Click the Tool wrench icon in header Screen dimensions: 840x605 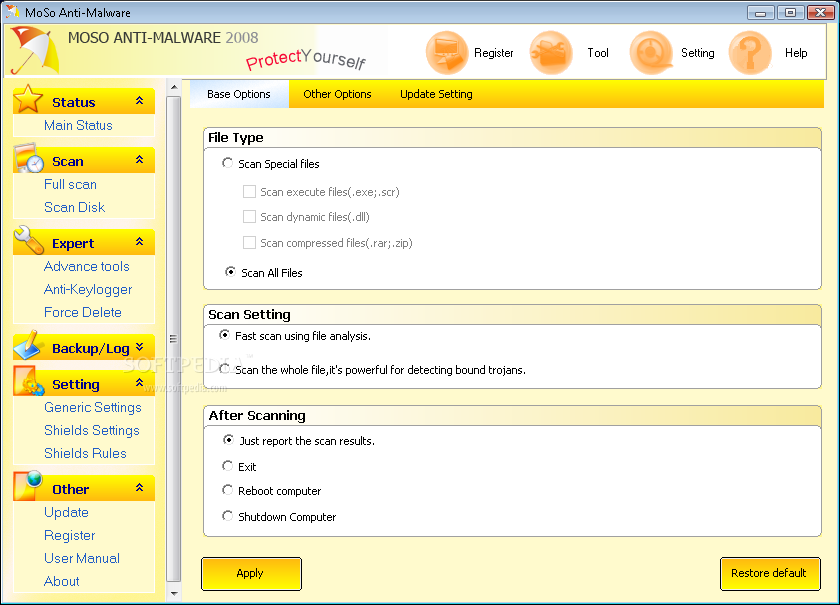(x=550, y=53)
